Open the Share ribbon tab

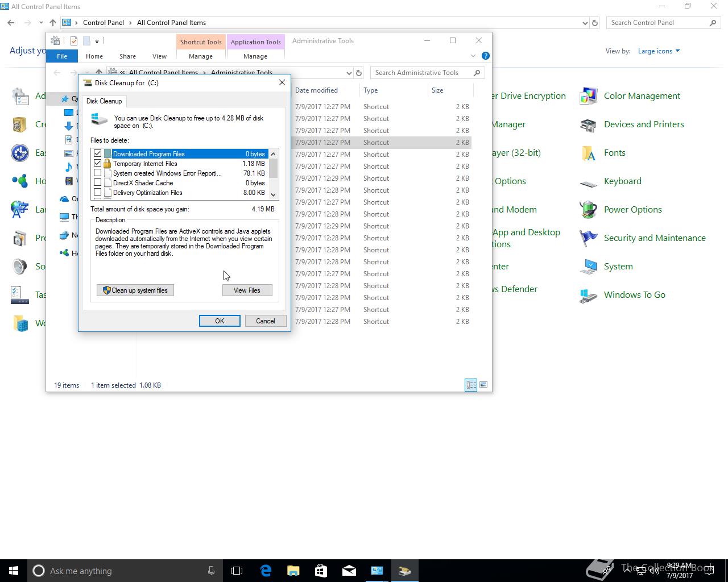(127, 56)
